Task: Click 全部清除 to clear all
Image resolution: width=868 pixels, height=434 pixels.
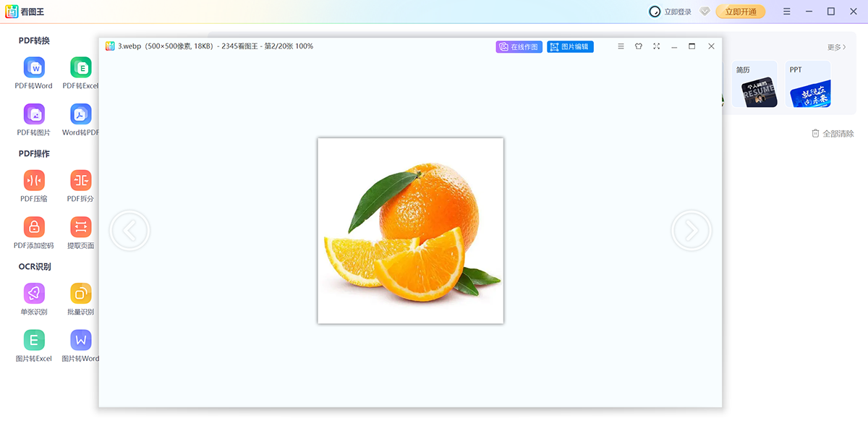Action: (835, 134)
